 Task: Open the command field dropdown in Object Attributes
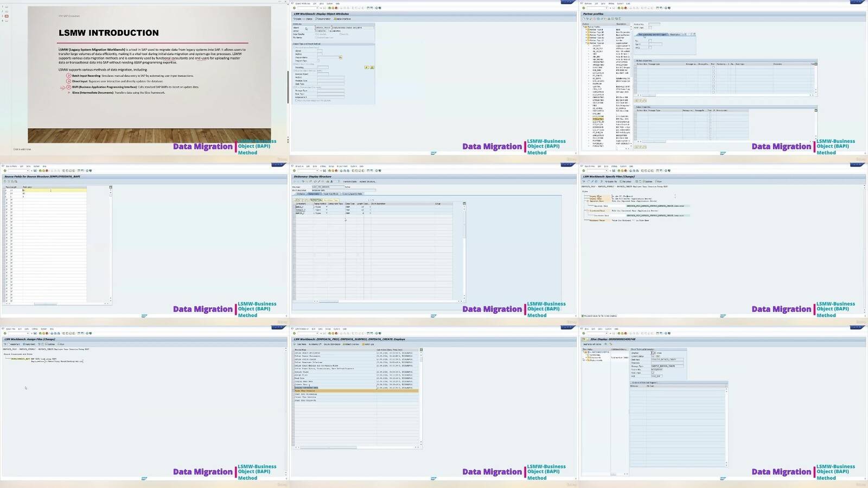[317, 8]
